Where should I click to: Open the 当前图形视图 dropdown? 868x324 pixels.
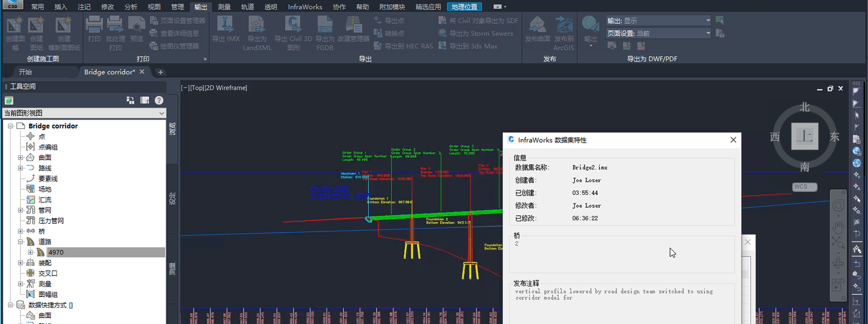pos(84,113)
